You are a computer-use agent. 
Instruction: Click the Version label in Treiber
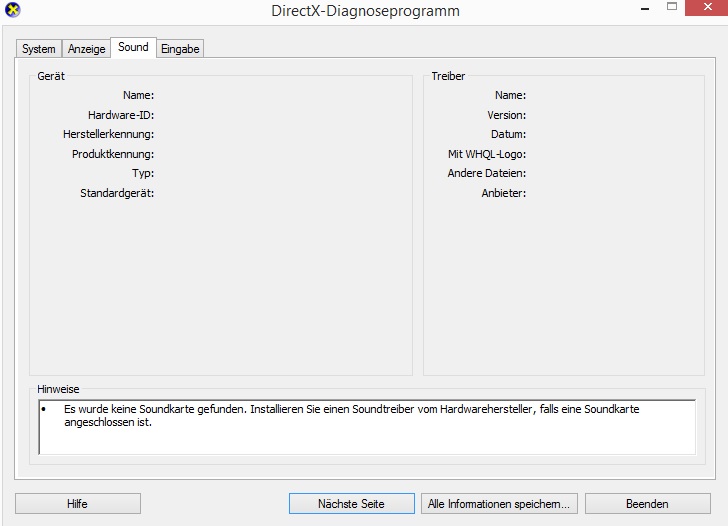(x=507, y=115)
